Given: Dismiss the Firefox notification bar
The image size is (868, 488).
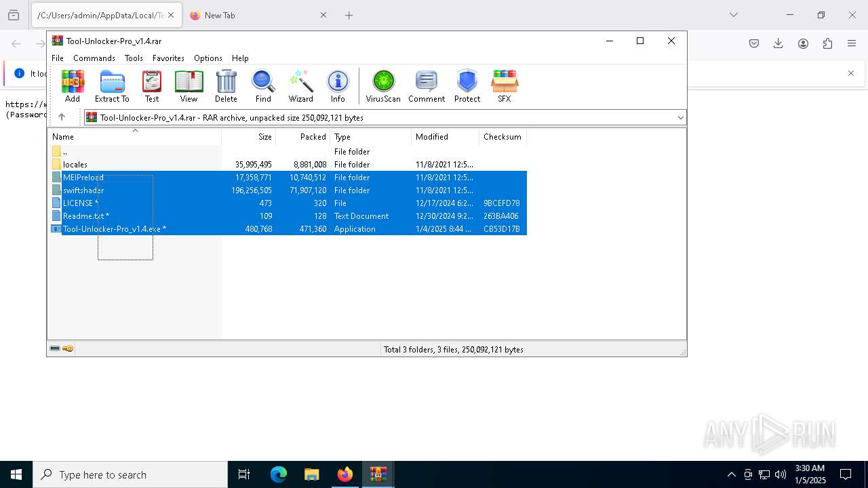Looking at the screenshot, I should 851,73.
